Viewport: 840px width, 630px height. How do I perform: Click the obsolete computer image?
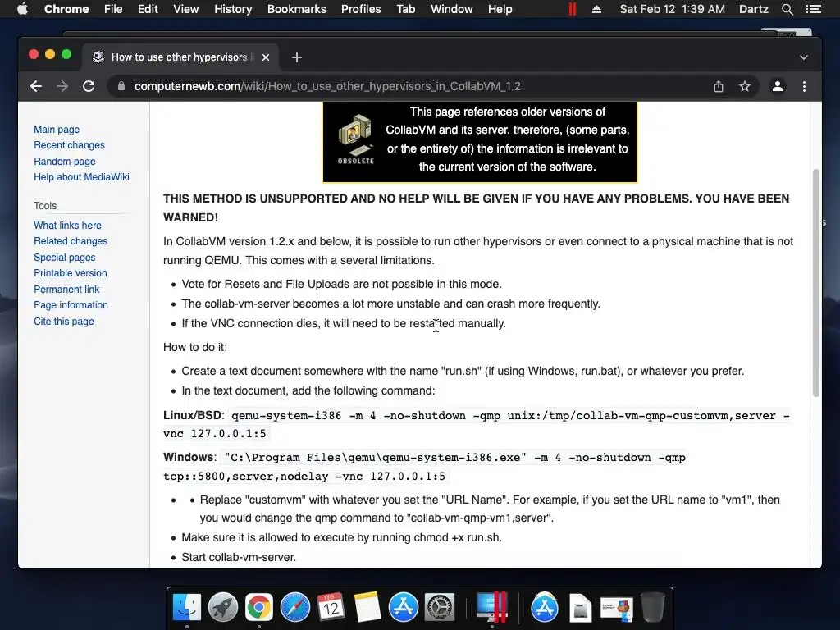pyautogui.click(x=356, y=139)
